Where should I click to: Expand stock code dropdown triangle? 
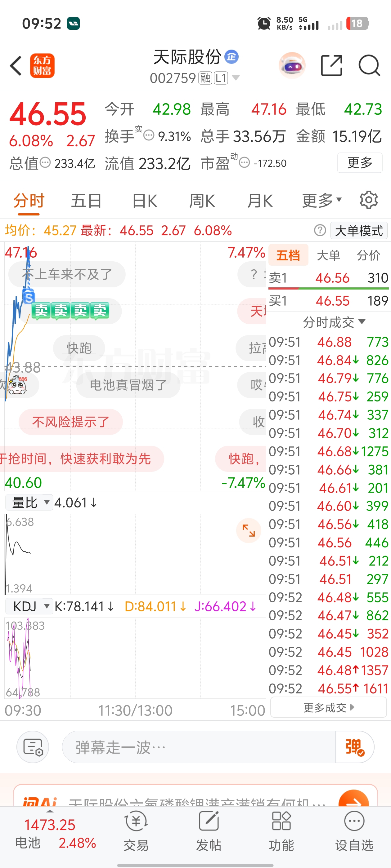(236, 78)
